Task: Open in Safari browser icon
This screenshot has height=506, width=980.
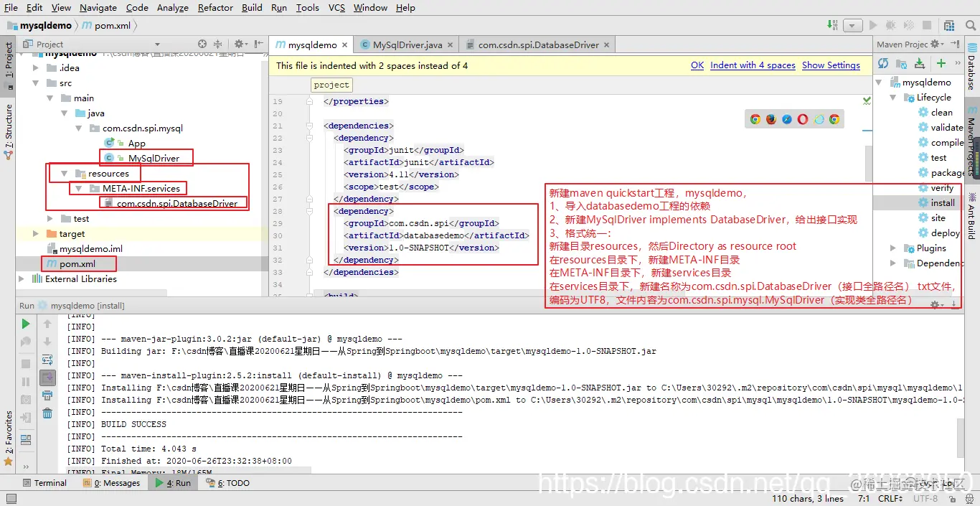Action: point(787,119)
